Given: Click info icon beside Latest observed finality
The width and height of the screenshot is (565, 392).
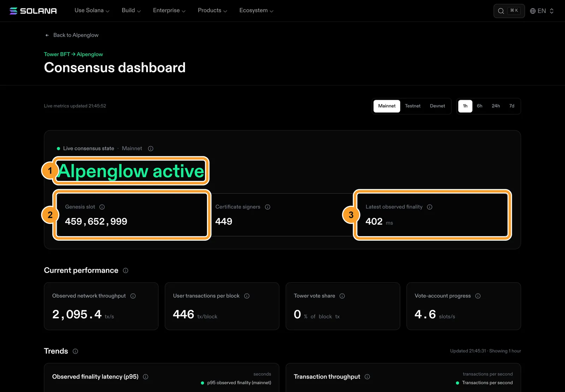Looking at the screenshot, I should click(x=430, y=207).
